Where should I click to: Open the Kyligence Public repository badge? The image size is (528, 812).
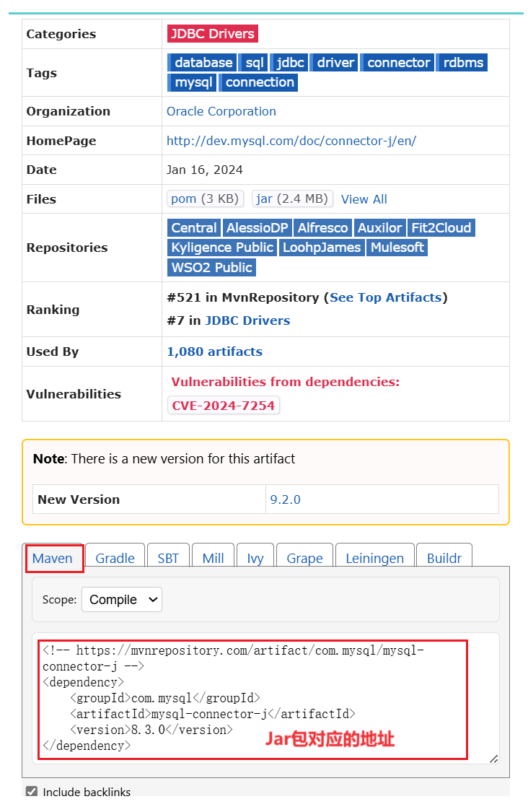[x=222, y=248]
